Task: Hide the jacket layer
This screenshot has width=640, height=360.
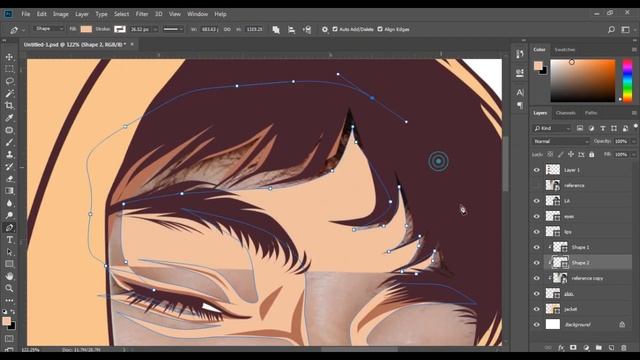Action: pyautogui.click(x=537, y=309)
